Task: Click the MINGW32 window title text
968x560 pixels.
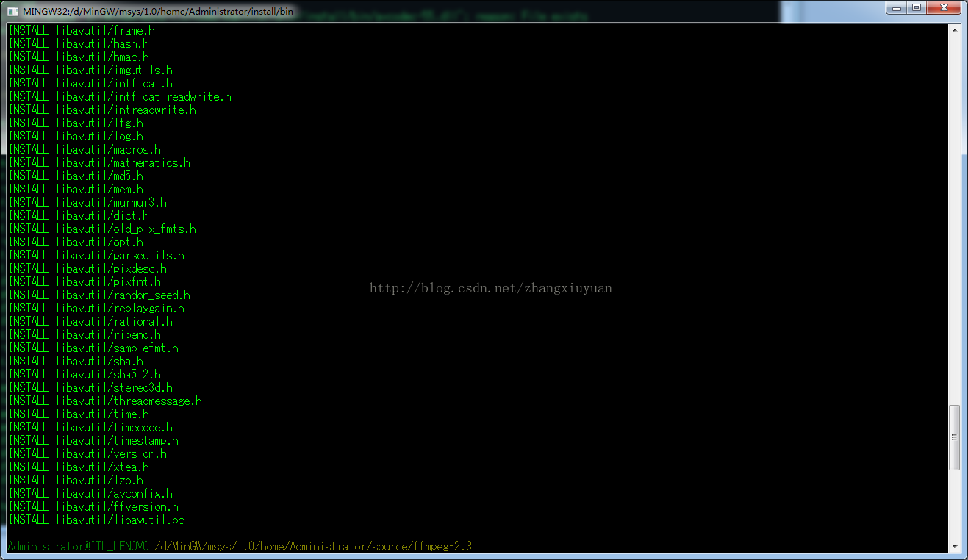Action: (157, 12)
